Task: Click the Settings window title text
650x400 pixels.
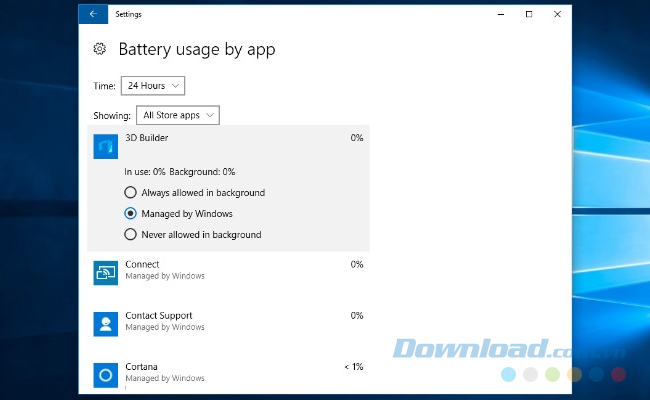Action: [128, 14]
